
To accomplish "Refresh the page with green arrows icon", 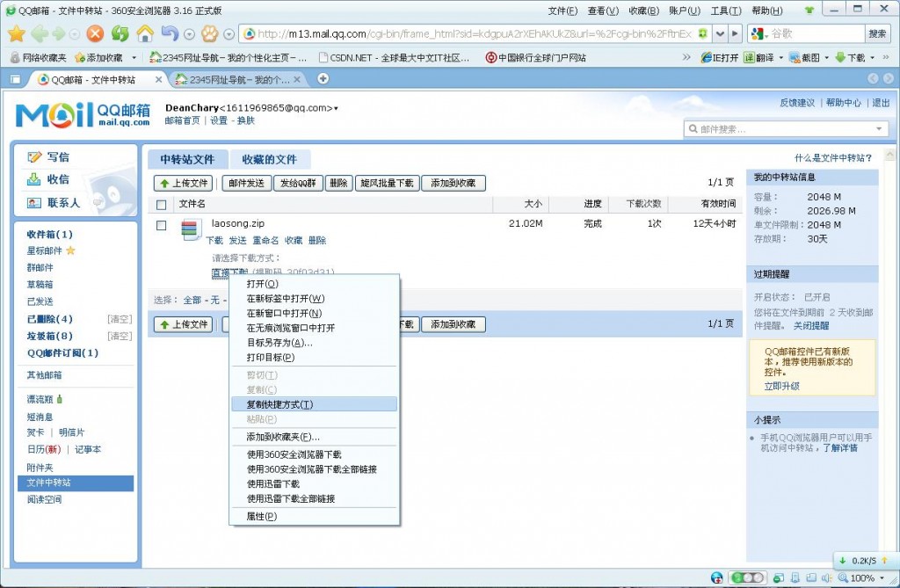I will [120, 34].
